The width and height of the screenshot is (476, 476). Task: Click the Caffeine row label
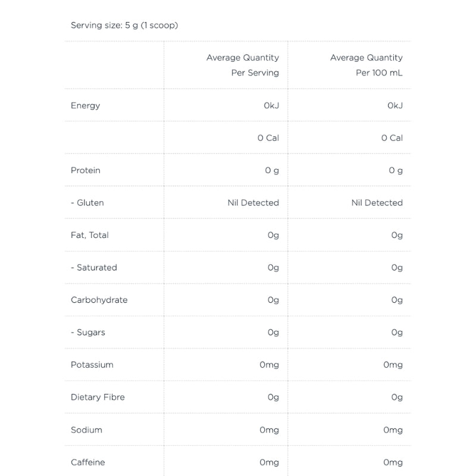click(87, 462)
